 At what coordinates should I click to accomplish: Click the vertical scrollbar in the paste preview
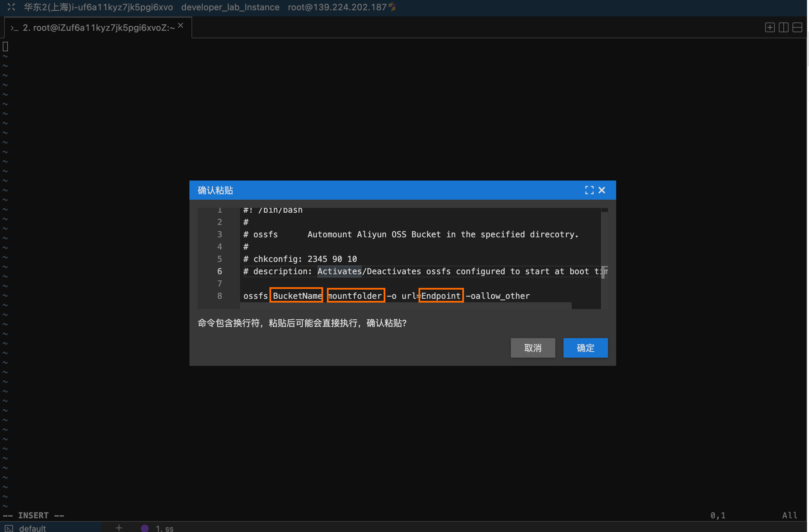[x=604, y=258]
